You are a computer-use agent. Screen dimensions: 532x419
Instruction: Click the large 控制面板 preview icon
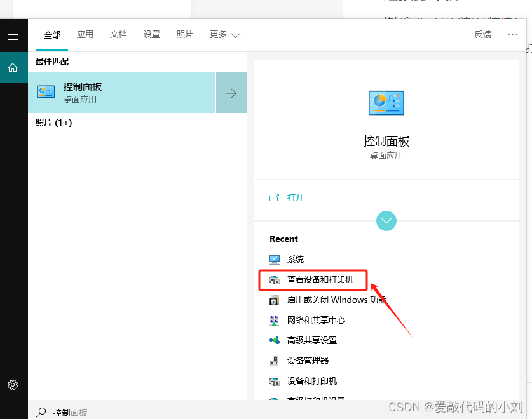(386, 103)
